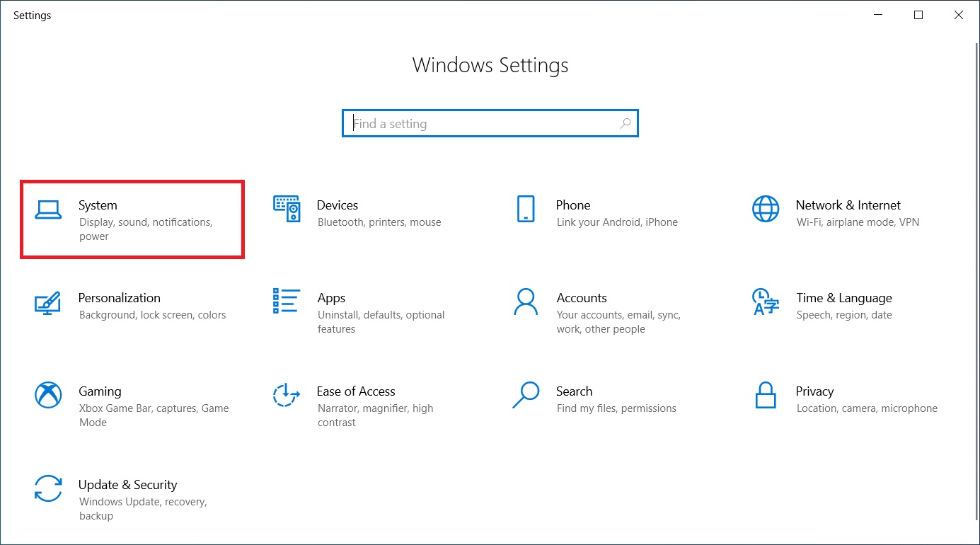
Task: Click the Personalization paintbrush icon
Action: (x=47, y=302)
